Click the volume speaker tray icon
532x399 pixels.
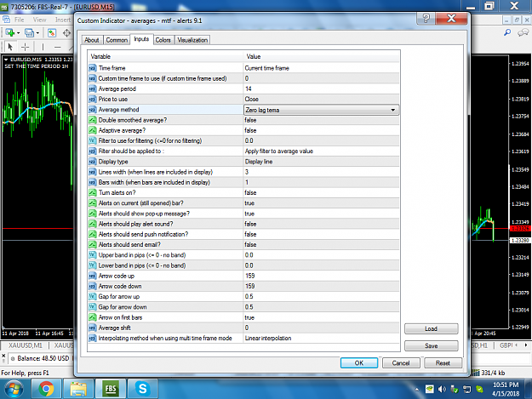(x=442, y=389)
